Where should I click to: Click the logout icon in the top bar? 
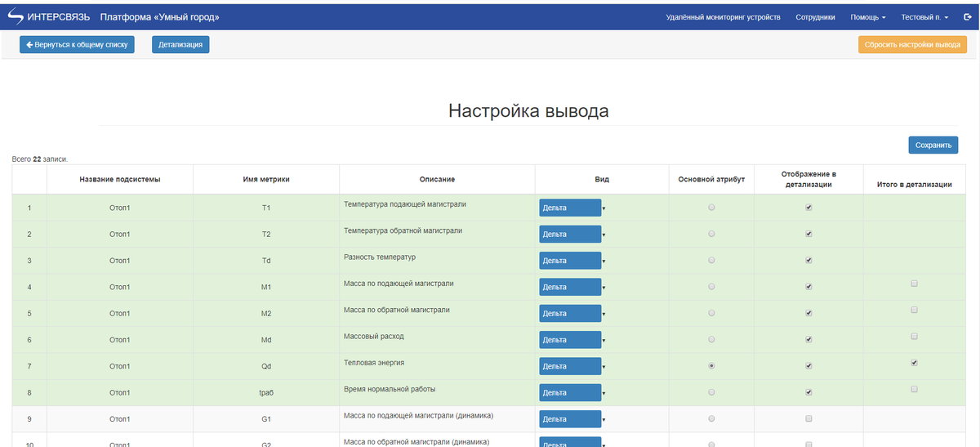(x=967, y=17)
